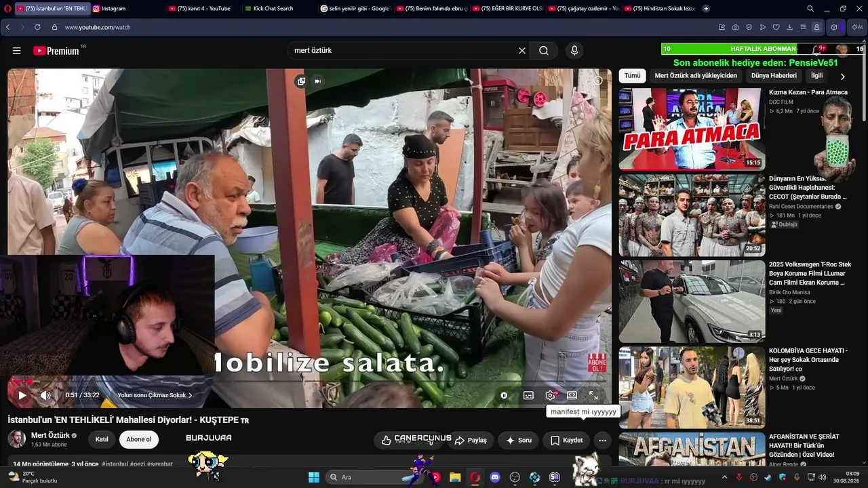Enter full screen mode
This screenshot has width=868, height=488.
pyautogui.click(x=593, y=395)
